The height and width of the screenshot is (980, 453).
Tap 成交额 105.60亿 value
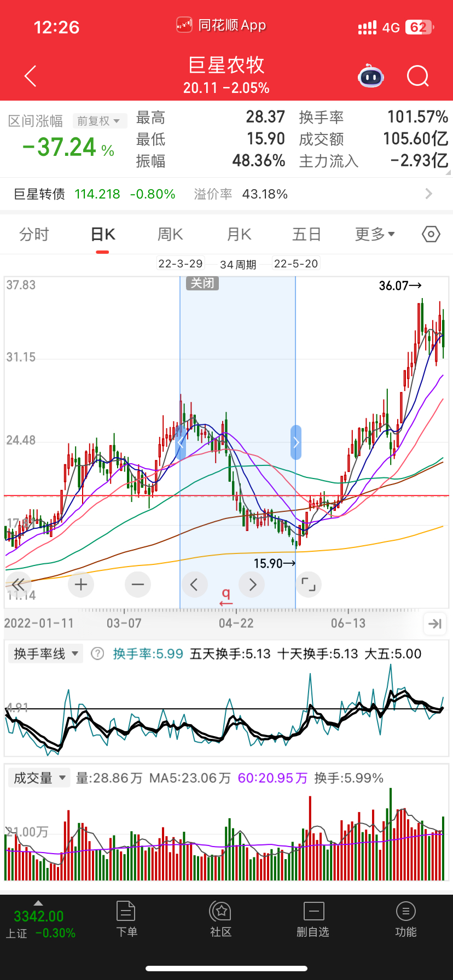coord(416,139)
